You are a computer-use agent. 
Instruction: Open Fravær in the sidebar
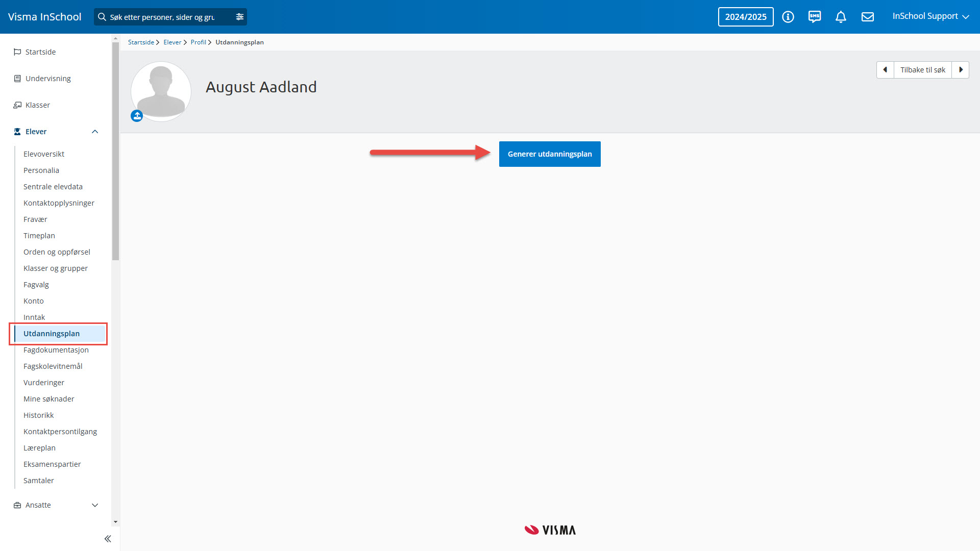coord(35,219)
